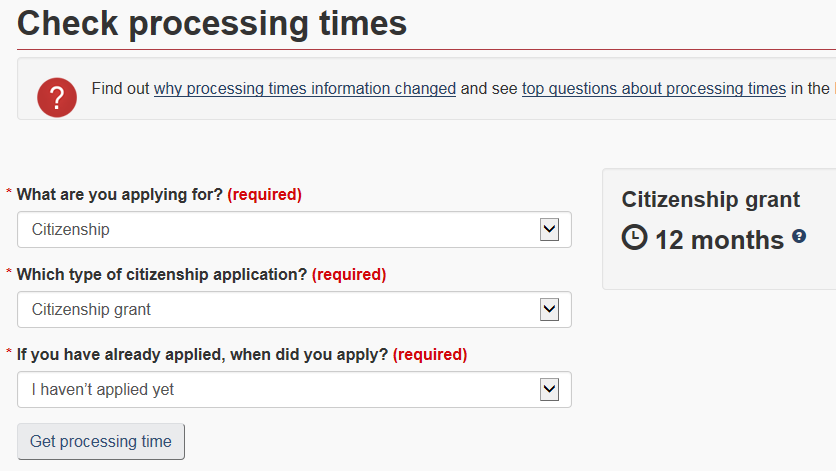Click the arrow on the Citizenship dropdown
Screen dimensions: 836x471
coord(549,229)
